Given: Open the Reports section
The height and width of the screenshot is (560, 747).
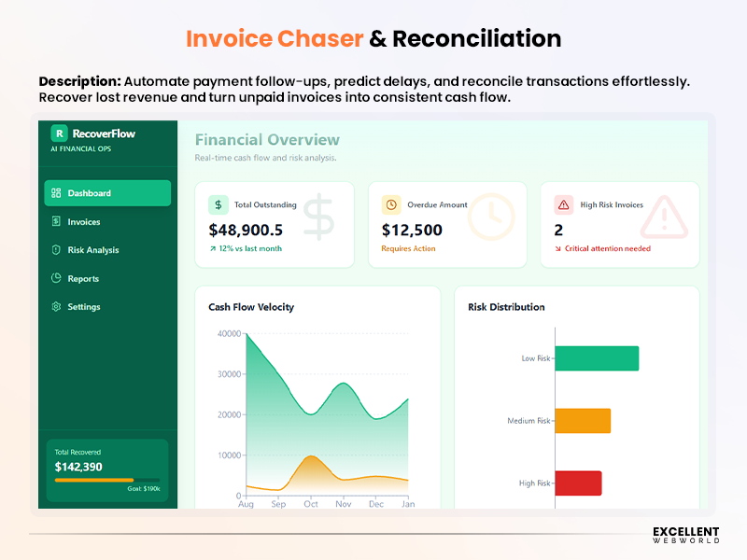Looking at the screenshot, I should pos(82,278).
